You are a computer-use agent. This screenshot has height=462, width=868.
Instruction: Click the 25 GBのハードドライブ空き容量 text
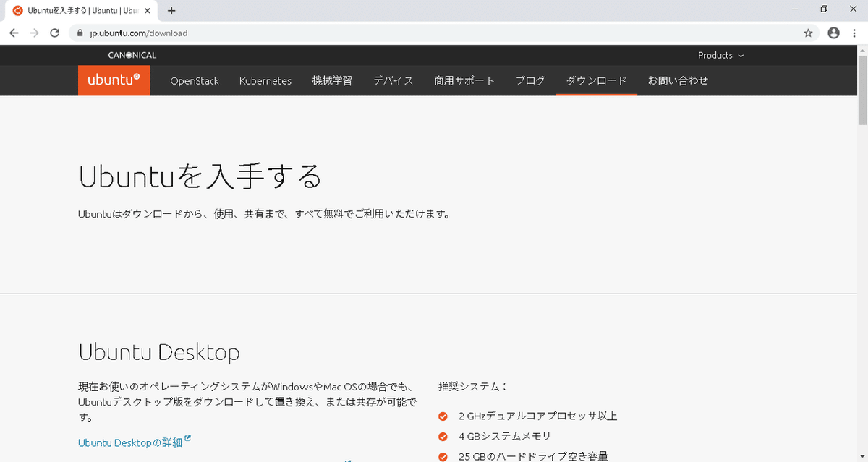(533, 456)
